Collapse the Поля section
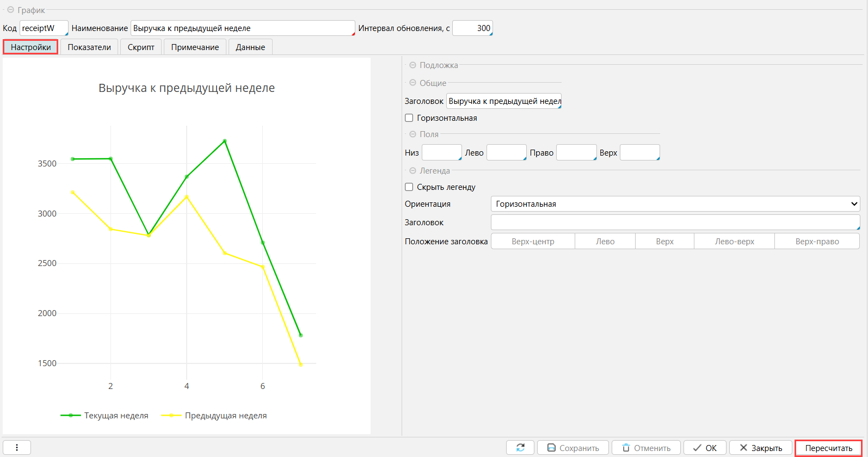This screenshot has width=868, height=457. coord(413,134)
